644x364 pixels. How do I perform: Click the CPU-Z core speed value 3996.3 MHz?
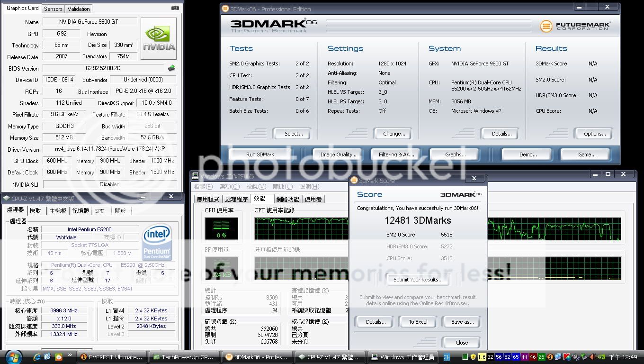click(x=64, y=310)
